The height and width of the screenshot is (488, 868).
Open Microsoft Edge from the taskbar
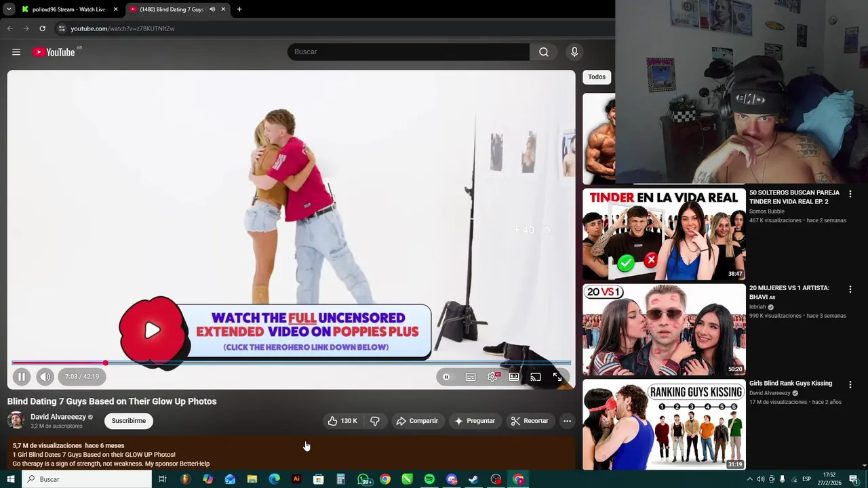point(274,479)
